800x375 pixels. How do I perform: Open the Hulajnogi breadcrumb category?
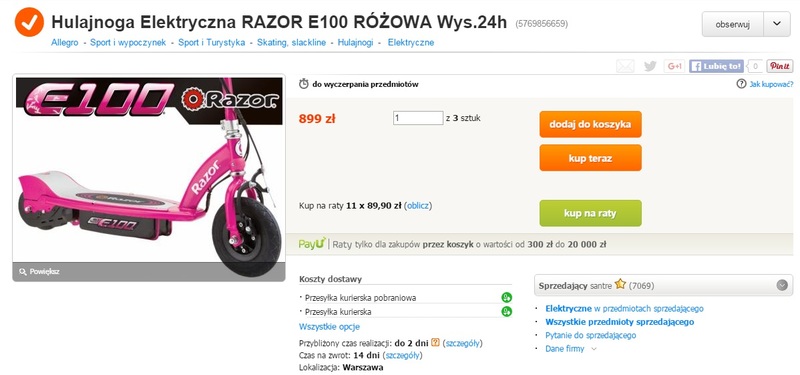(355, 42)
